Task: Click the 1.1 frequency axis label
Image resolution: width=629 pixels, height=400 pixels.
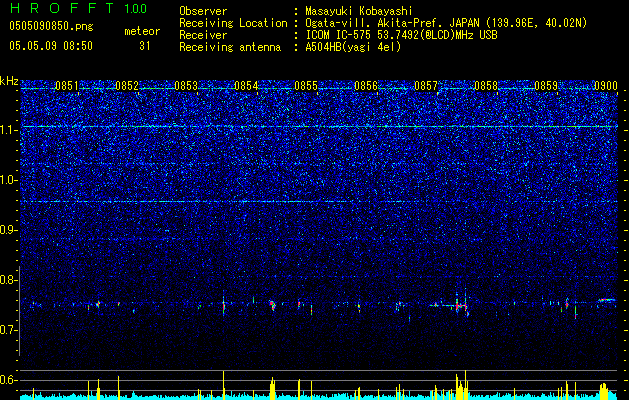Action: point(9,130)
